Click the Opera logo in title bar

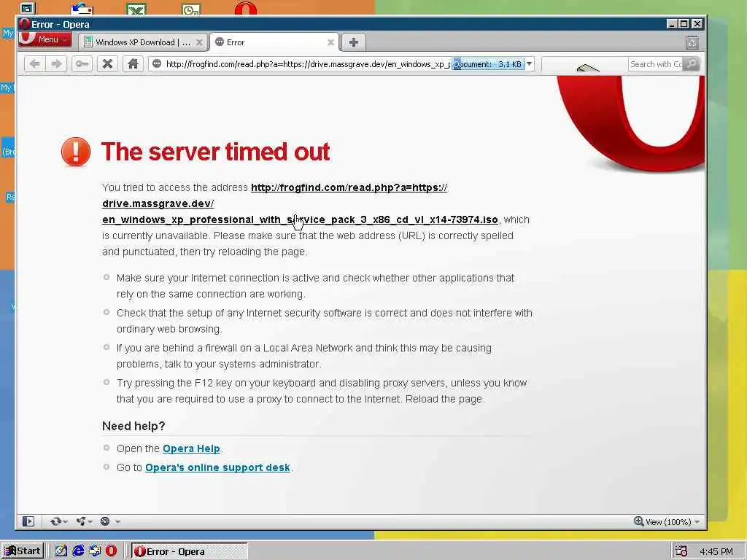24,24
